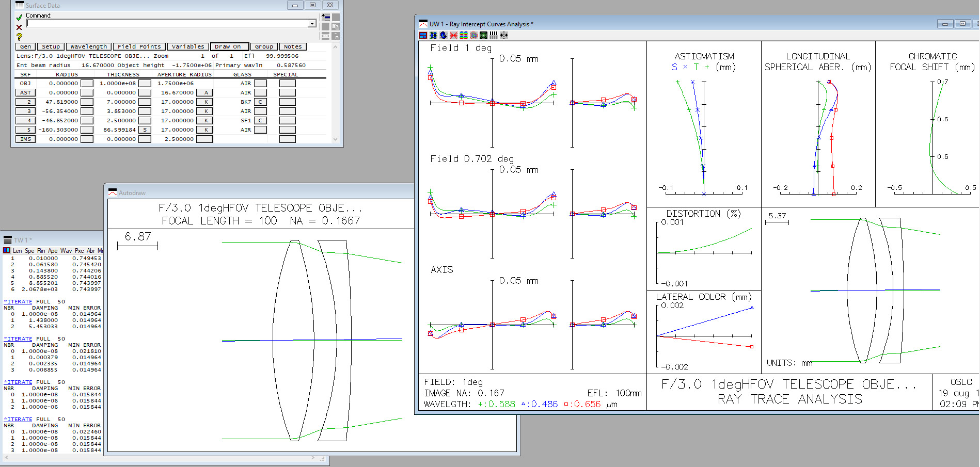Click the dashed arrows zoom icon
Viewport: 980px width, 467px height.
point(504,35)
